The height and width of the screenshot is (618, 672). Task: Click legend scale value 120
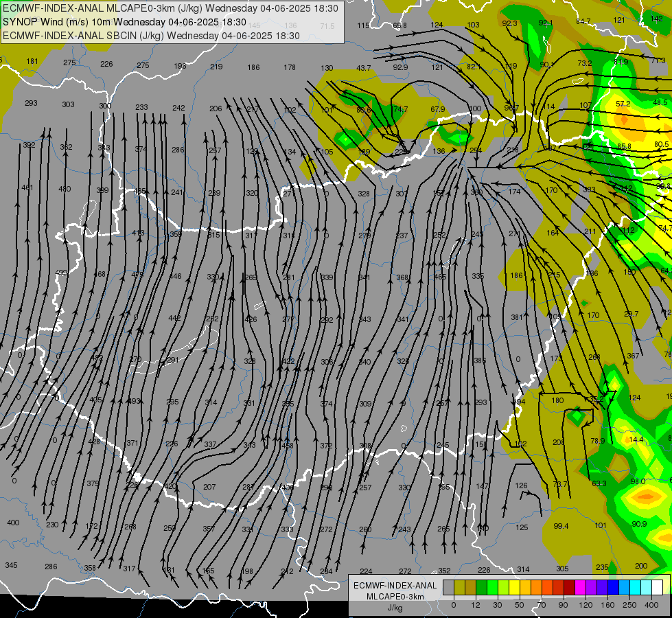click(586, 605)
